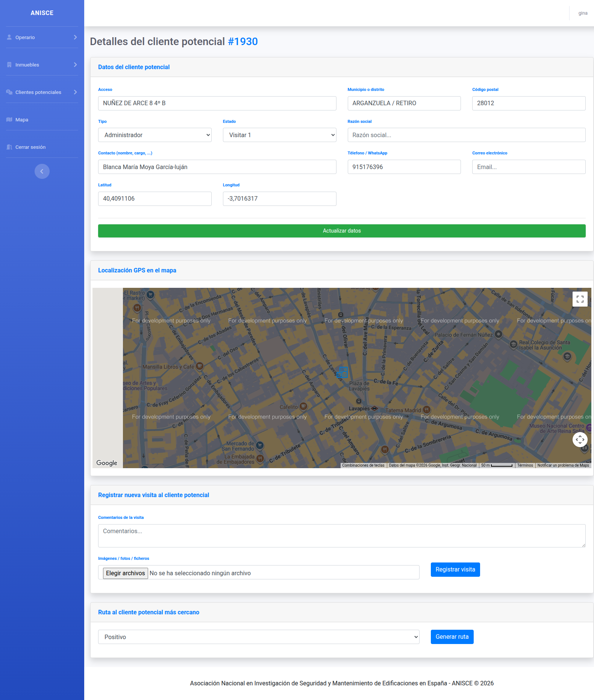Click the blue building marker on map
This screenshot has height=700, width=594.
click(x=342, y=372)
